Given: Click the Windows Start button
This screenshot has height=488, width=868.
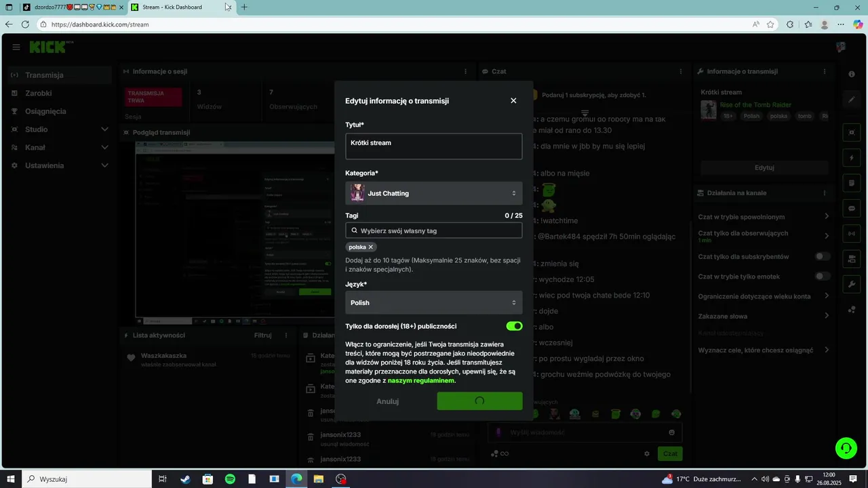Looking at the screenshot, I should pyautogui.click(x=10, y=479).
